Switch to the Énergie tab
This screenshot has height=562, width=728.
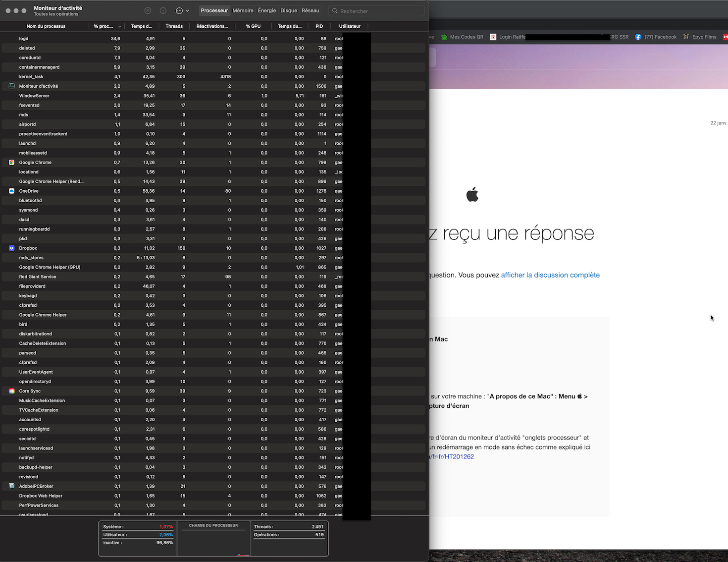tap(267, 10)
